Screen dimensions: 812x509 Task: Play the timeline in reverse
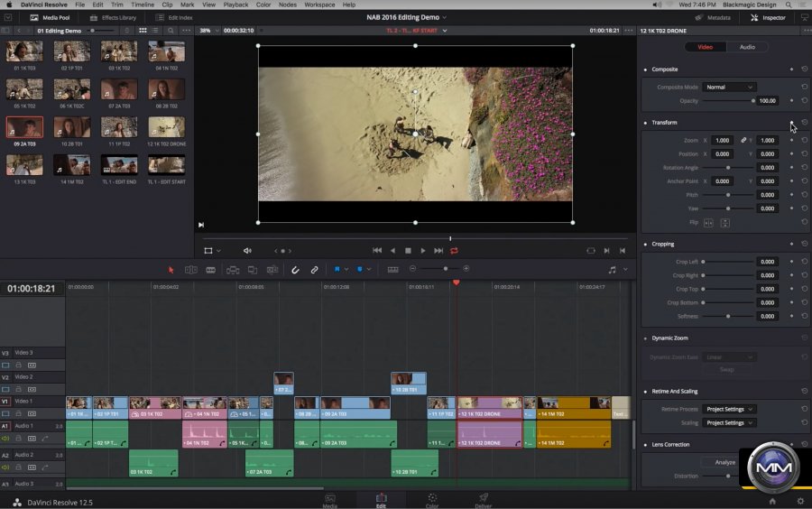pyautogui.click(x=392, y=251)
